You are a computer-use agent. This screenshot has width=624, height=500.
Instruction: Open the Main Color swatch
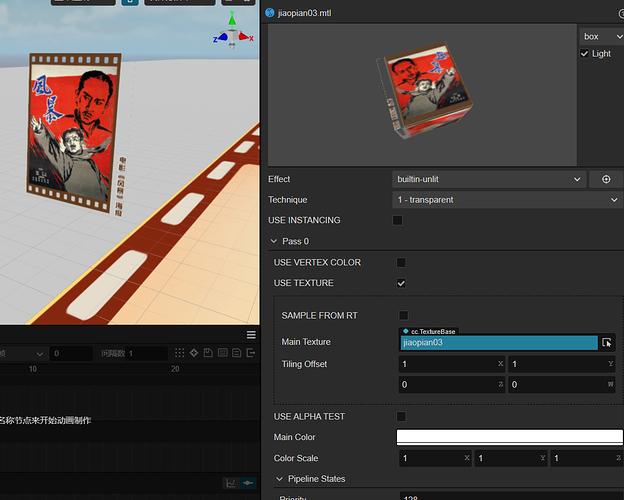click(x=509, y=437)
